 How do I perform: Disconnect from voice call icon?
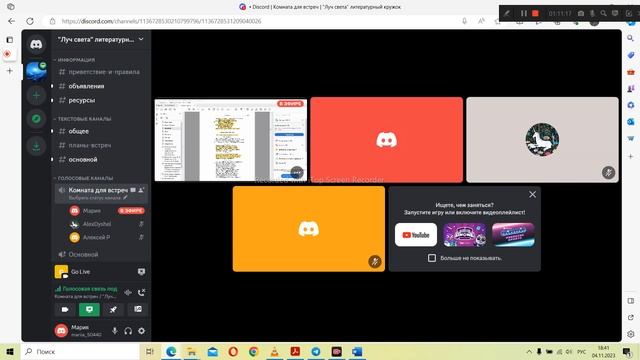pos(141,292)
